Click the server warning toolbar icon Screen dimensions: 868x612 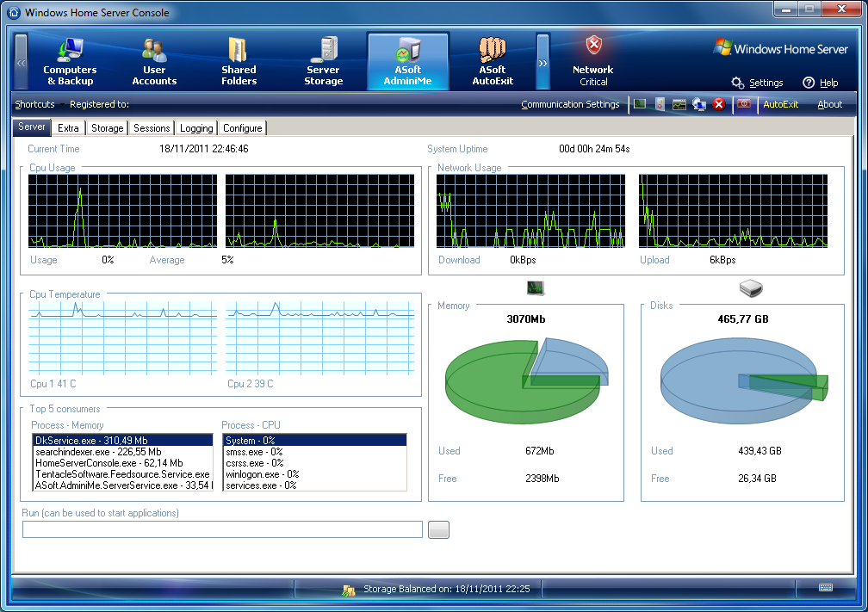point(660,104)
